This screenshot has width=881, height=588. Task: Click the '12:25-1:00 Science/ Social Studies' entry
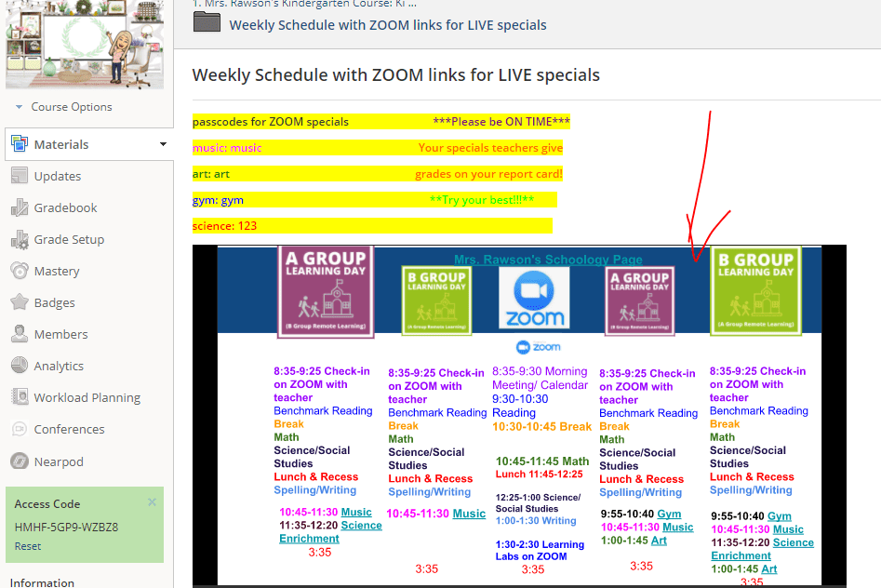539,503
